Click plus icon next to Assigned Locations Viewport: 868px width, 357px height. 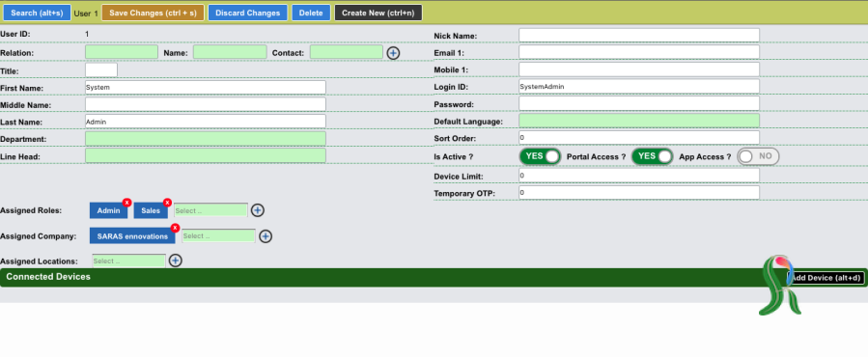(x=176, y=261)
